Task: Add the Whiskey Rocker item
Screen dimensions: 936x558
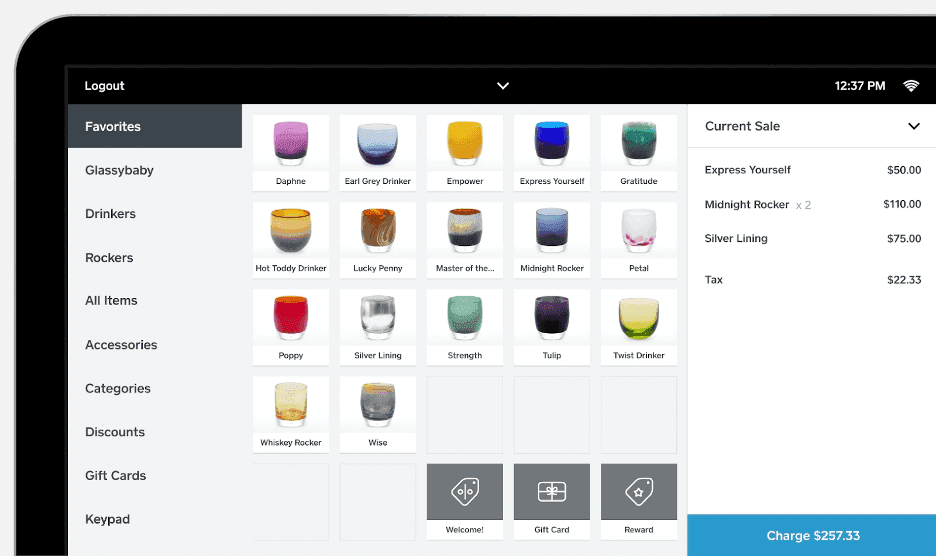Action: click(291, 414)
